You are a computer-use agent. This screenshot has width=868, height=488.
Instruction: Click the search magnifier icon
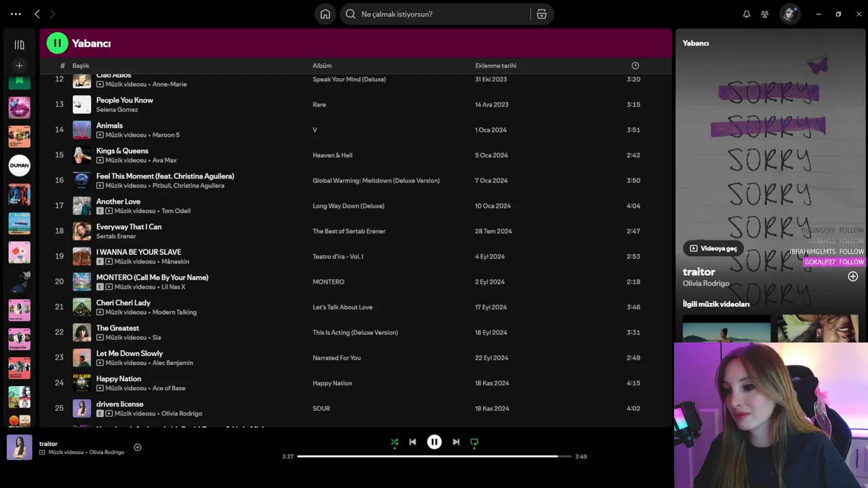coord(351,14)
